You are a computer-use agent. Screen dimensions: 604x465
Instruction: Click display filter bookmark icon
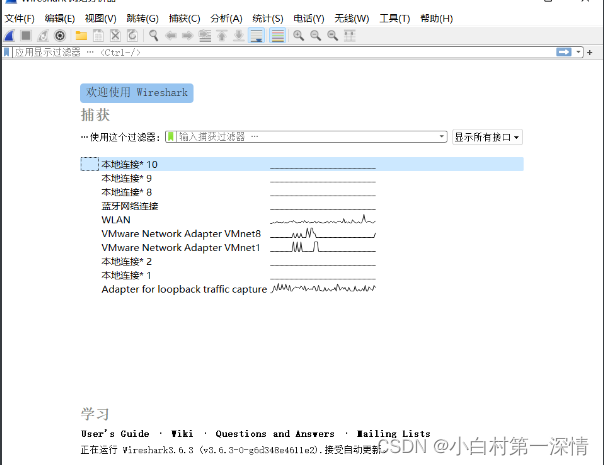click(7, 52)
